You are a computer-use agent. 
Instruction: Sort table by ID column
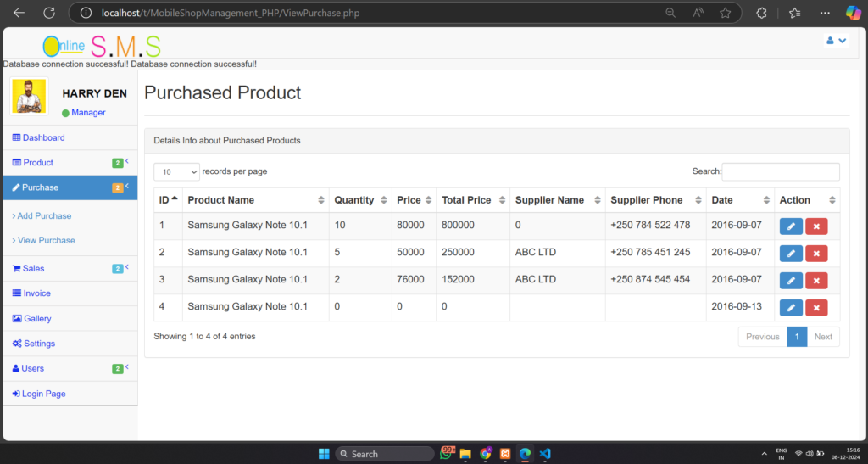pyautogui.click(x=168, y=200)
